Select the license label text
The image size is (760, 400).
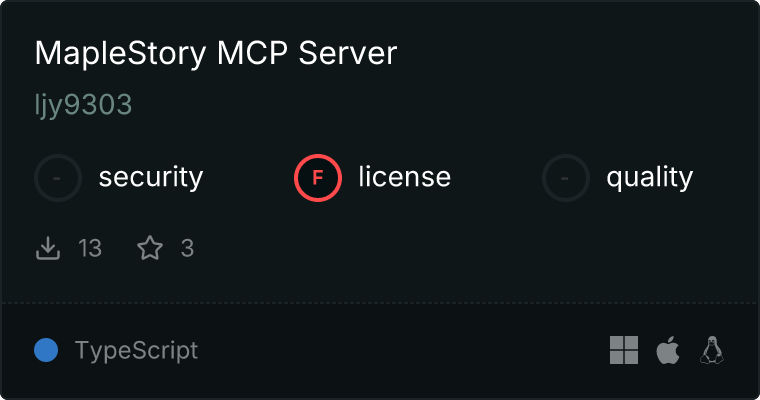click(405, 176)
